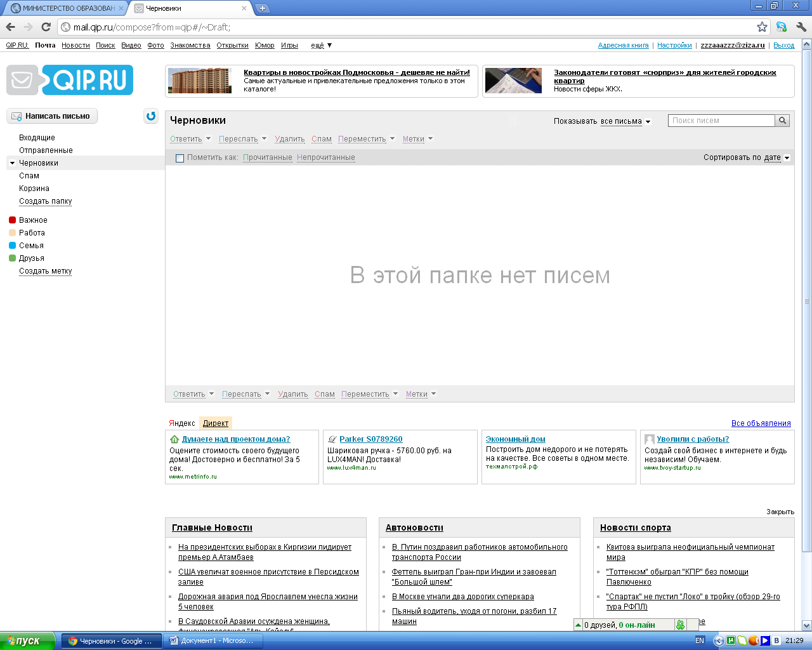Click the Поиск писем search field
Screen dimensions: 812x650
721,121
